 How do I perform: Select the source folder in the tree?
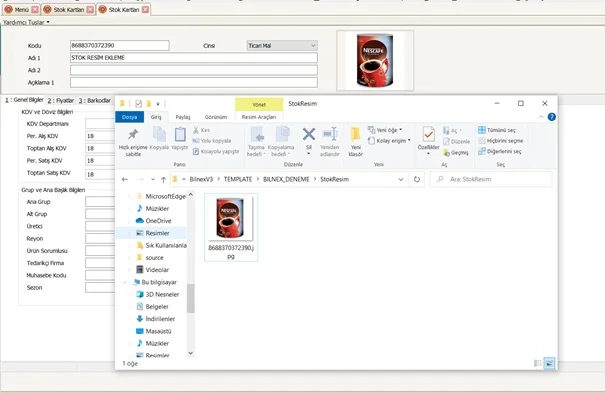click(154, 258)
